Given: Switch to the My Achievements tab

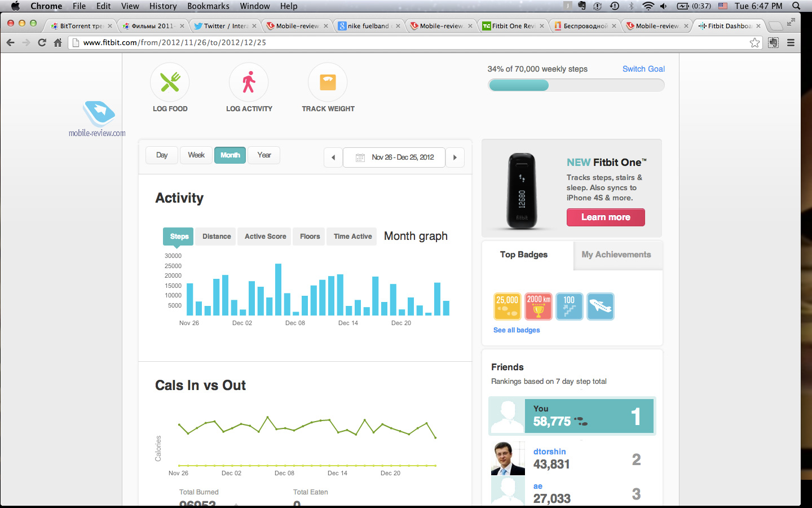Looking at the screenshot, I should 618,255.
